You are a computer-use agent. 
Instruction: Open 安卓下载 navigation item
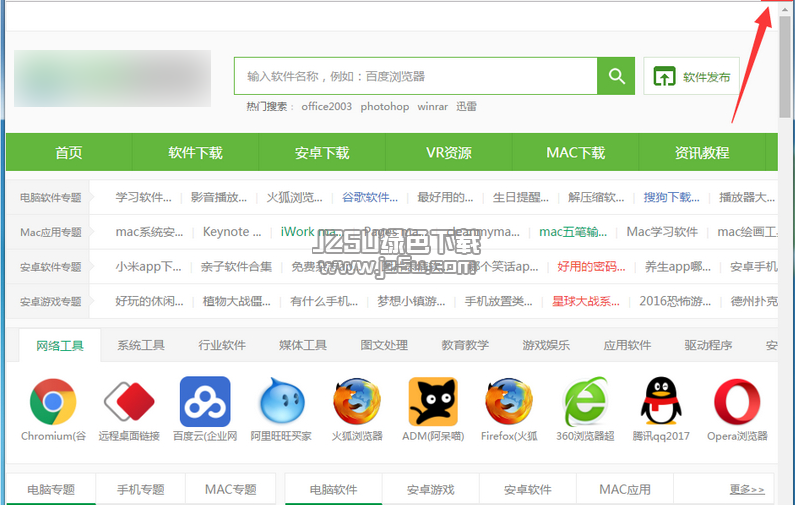click(322, 152)
